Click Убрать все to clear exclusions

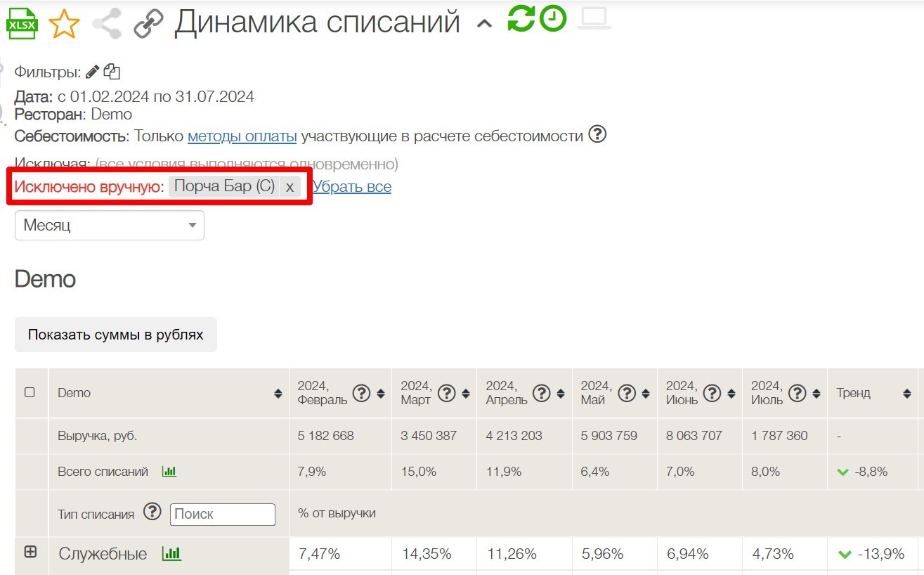pyautogui.click(x=352, y=186)
